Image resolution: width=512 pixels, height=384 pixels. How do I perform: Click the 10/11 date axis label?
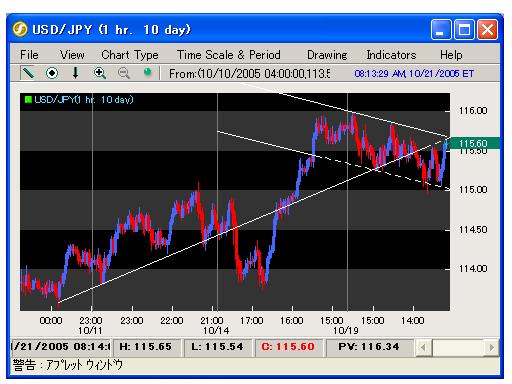coord(90,331)
